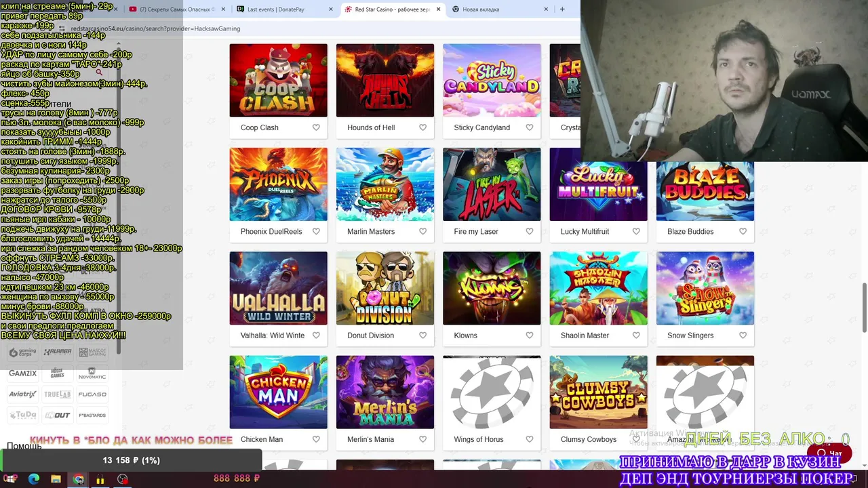Open the Помощь link

coord(24,446)
